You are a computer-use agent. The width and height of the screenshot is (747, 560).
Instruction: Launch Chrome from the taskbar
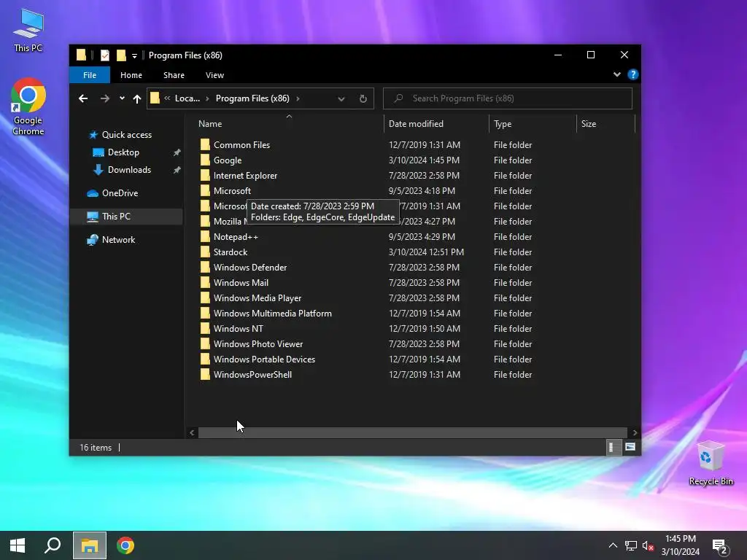(x=125, y=545)
